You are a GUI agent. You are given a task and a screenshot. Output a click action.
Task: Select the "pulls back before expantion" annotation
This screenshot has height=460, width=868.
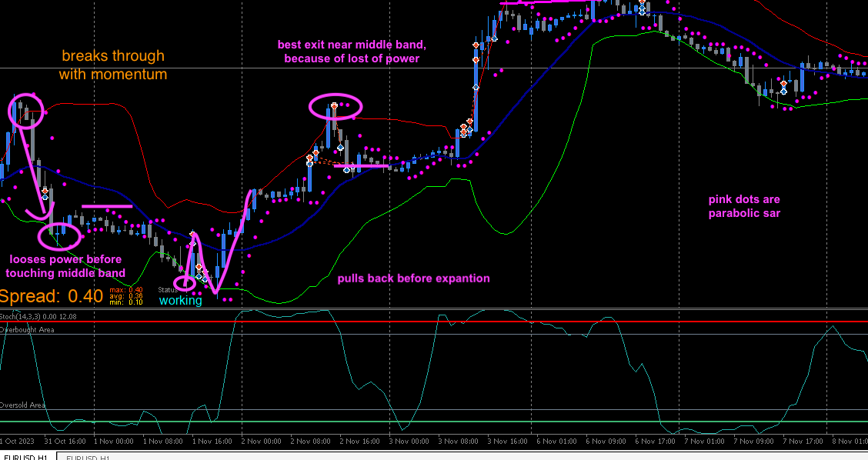click(x=413, y=278)
